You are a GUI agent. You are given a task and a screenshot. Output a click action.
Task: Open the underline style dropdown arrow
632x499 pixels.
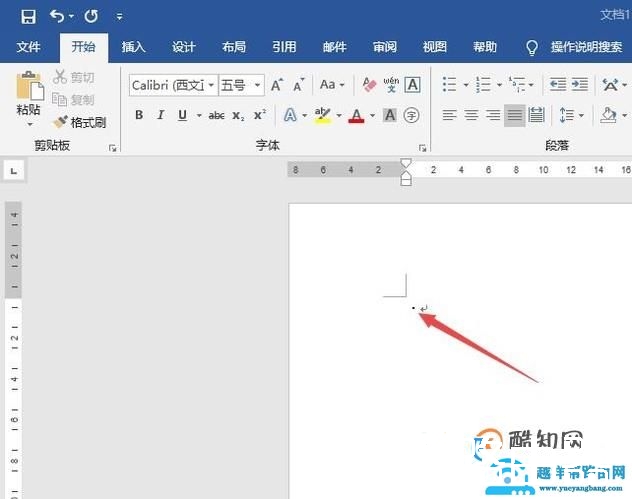(199, 116)
